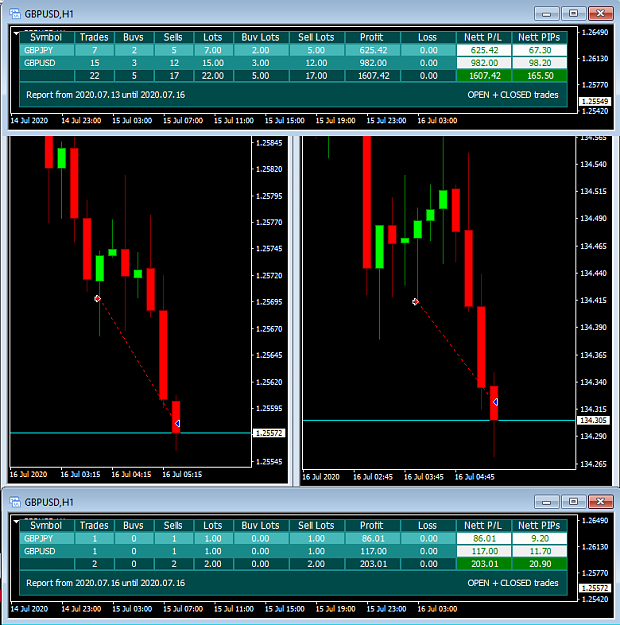620x625 pixels.
Task: Click the 1.25845 price scale label
Action: click(269, 143)
